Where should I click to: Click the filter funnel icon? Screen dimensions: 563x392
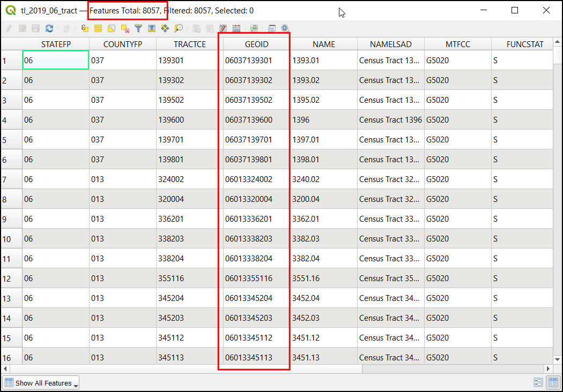click(138, 29)
